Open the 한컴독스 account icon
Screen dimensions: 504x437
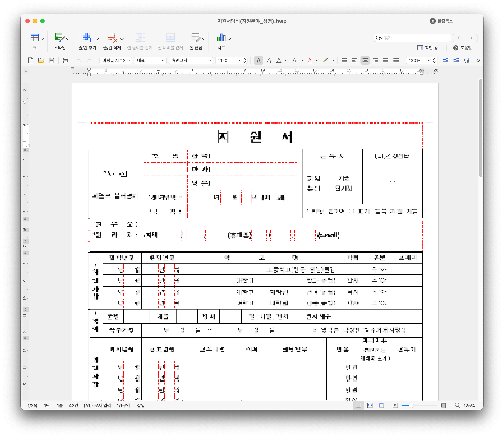(433, 21)
